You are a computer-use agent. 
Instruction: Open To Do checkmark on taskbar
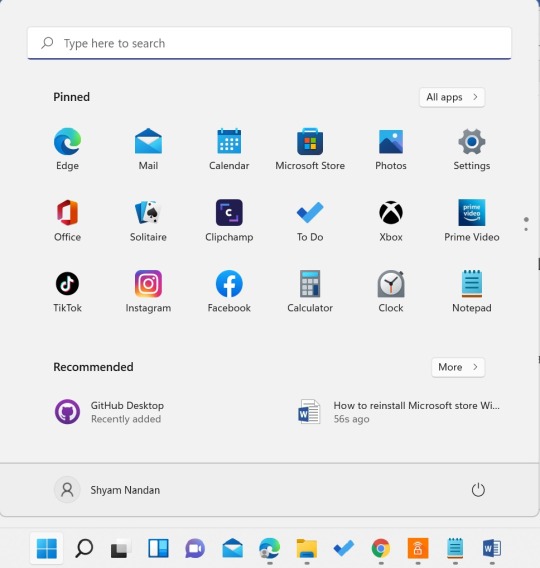[x=344, y=548]
